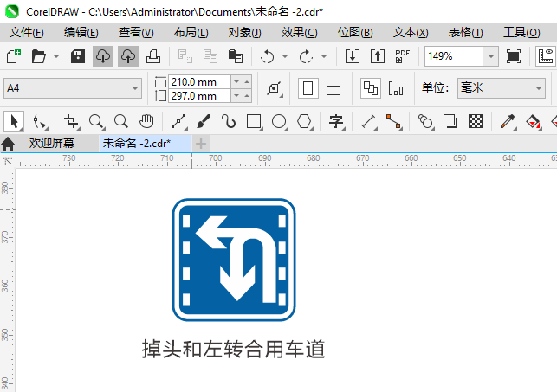Screen dimensions: 557x392
Task: Select the Parallel Dimension tool
Action: (369, 121)
